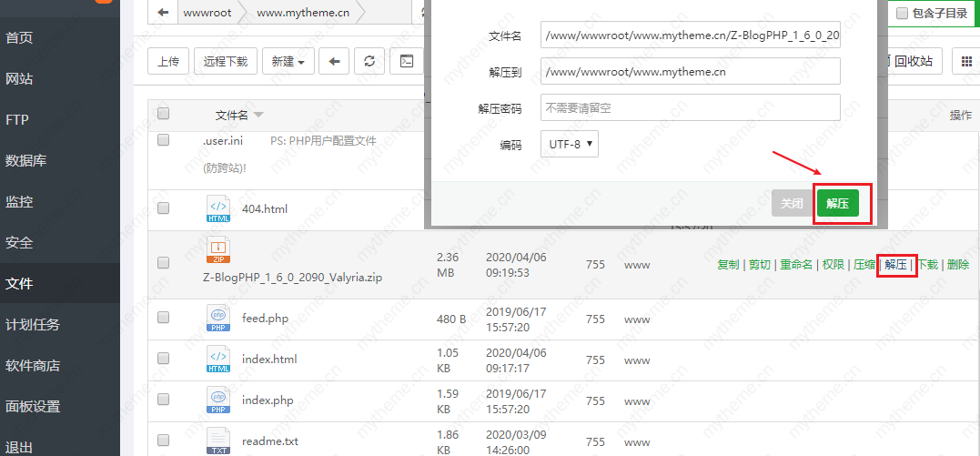Sort by the 文件名 column arrow
980x456 pixels.
pyautogui.click(x=258, y=115)
